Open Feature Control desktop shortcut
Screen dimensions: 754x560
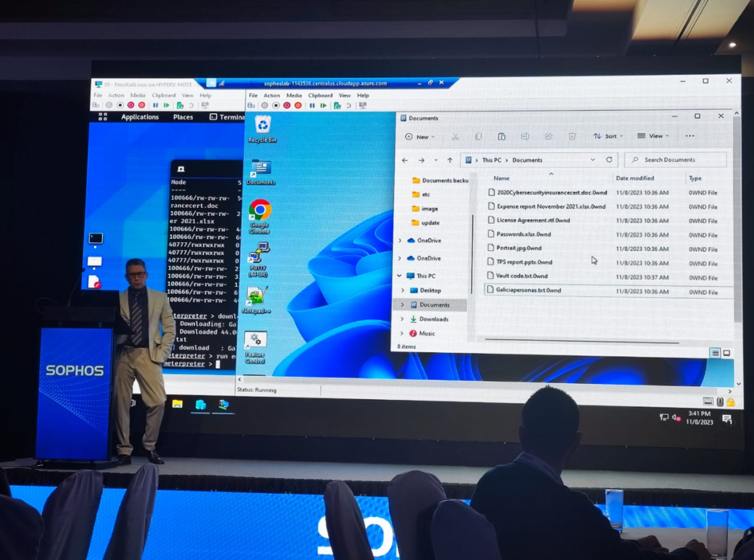coord(255,347)
